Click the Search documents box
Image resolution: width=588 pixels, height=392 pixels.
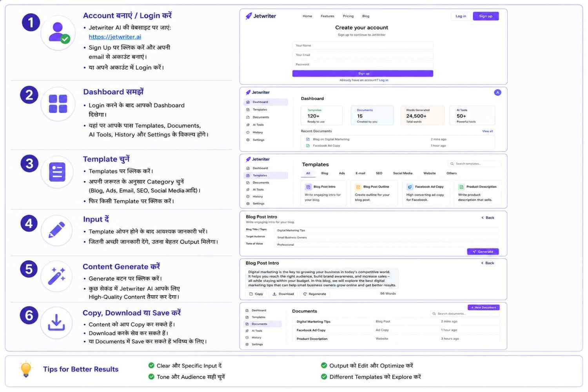(x=465, y=314)
